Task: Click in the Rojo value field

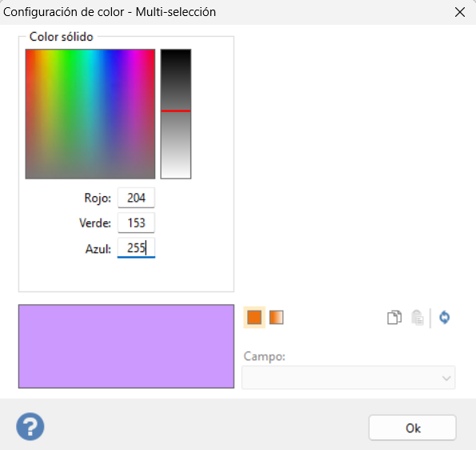Action: point(136,198)
